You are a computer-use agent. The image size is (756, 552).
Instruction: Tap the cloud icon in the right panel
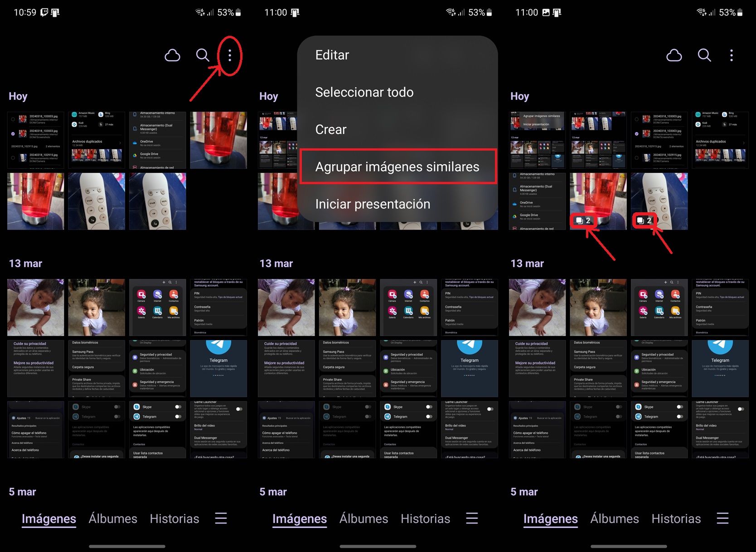pos(674,55)
